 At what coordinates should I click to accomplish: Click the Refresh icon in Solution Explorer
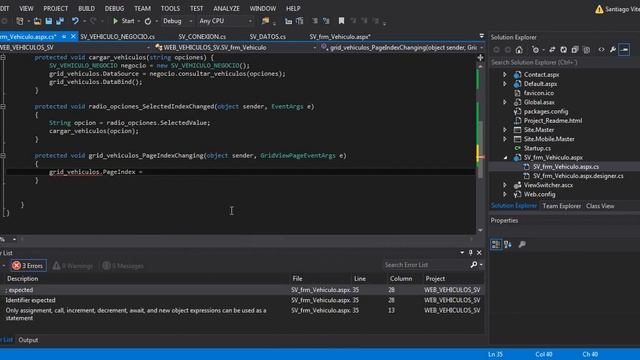(x=563, y=50)
